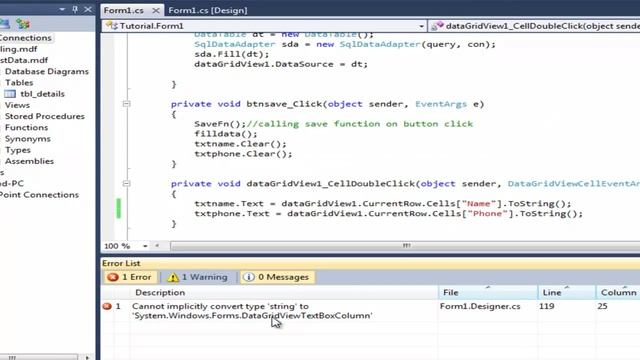
Task: Sort errors by Column header
Action: [x=618, y=293]
